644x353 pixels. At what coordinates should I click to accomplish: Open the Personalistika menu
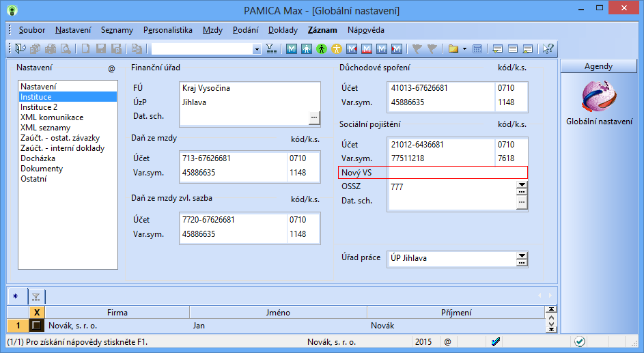coord(167,30)
